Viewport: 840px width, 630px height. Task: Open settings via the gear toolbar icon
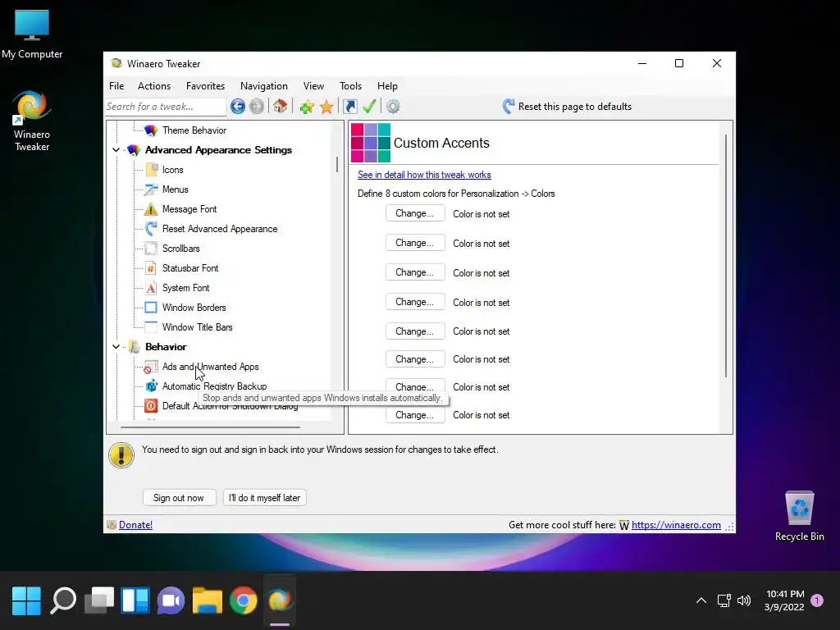point(393,107)
